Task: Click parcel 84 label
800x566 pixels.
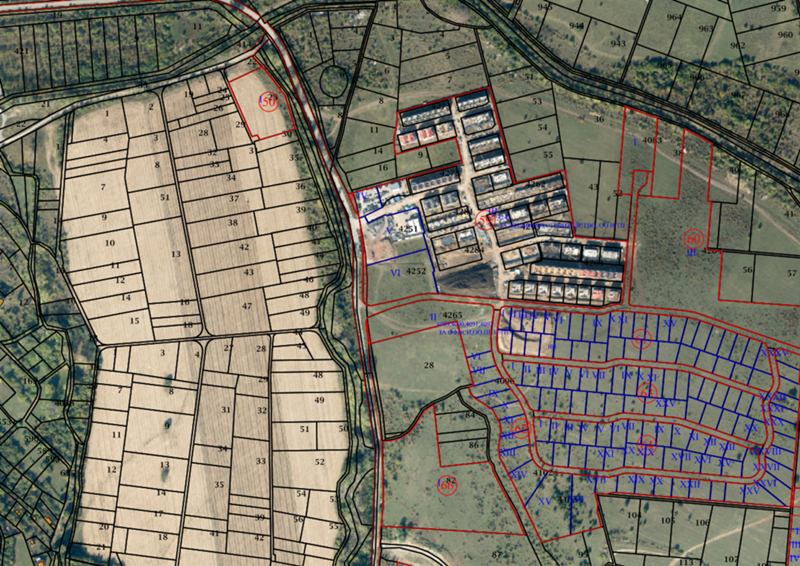Action: [x=469, y=414]
